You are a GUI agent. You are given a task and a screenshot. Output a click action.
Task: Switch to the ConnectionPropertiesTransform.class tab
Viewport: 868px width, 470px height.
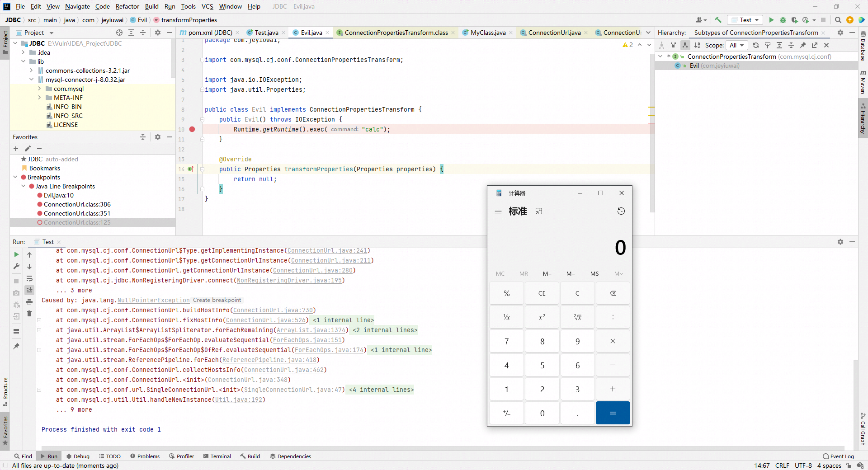[x=396, y=33]
